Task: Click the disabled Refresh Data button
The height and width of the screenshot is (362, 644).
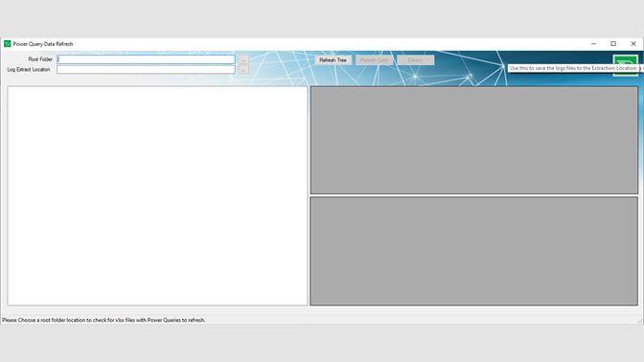Action: [374, 60]
